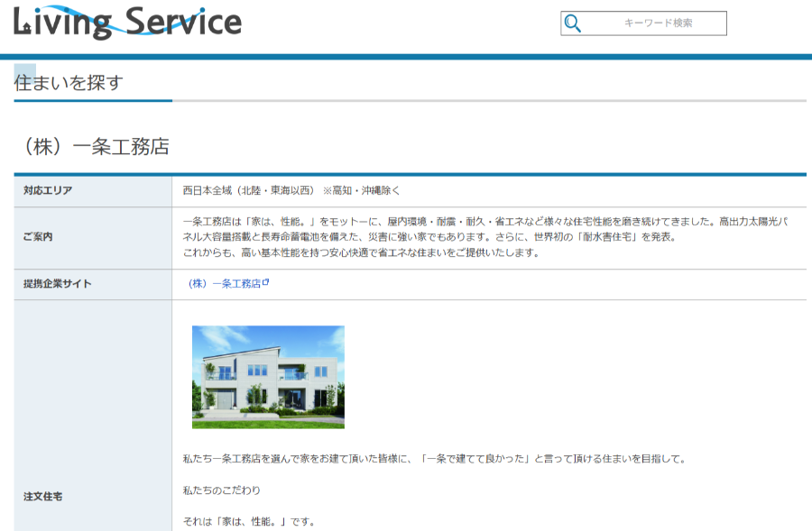Select the 住まいを探す page heading
Screen dimensions: 812x531
(69, 83)
